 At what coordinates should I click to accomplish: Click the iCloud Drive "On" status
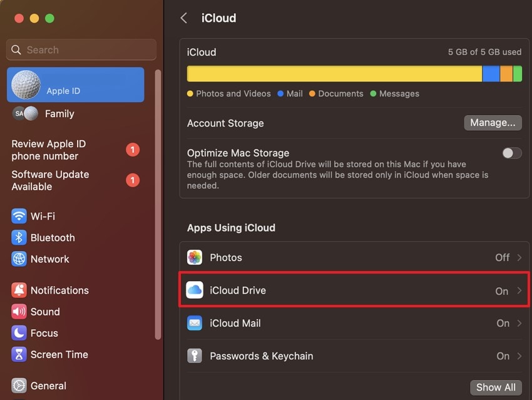[501, 291]
